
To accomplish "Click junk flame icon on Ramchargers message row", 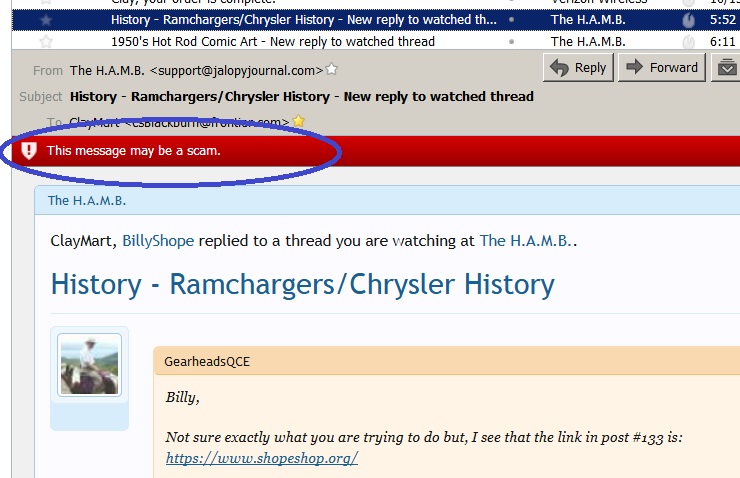I will 689,20.
